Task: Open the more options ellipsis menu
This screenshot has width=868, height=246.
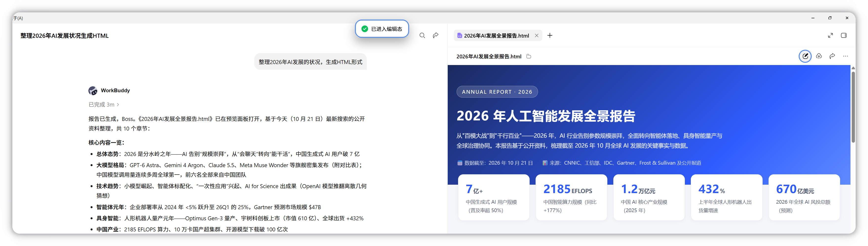Action: tap(846, 56)
